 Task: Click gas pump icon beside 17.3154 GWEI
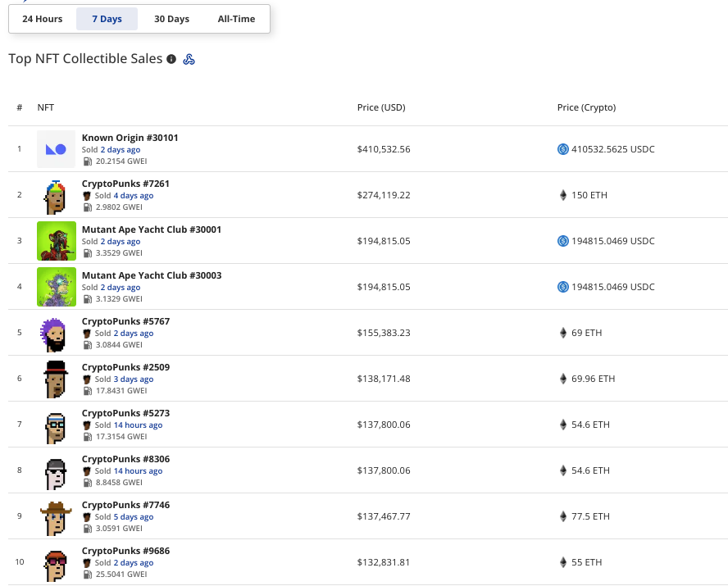[x=87, y=437]
